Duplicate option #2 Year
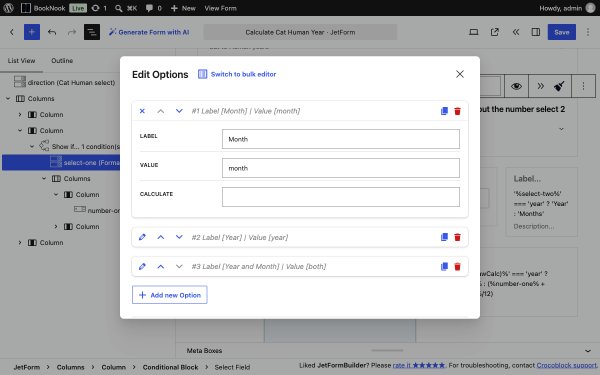The image size is (600, 375). pyautogui.click(x=444, y=237)
